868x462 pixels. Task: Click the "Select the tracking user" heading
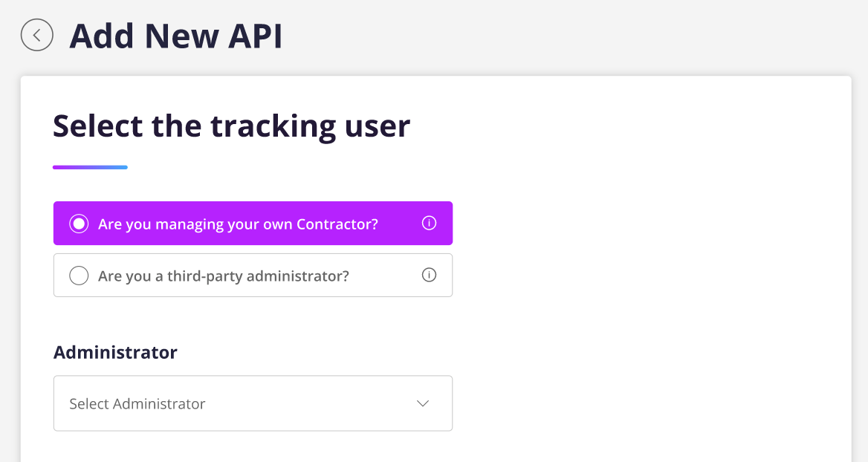pyautogui.click(x=231, y=126)
